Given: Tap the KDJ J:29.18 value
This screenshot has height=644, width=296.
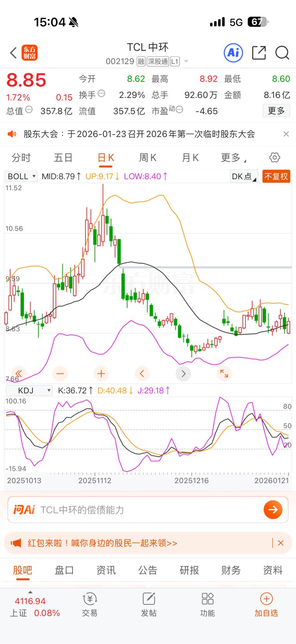Looking at the screenshot, I should pos(154,390).
